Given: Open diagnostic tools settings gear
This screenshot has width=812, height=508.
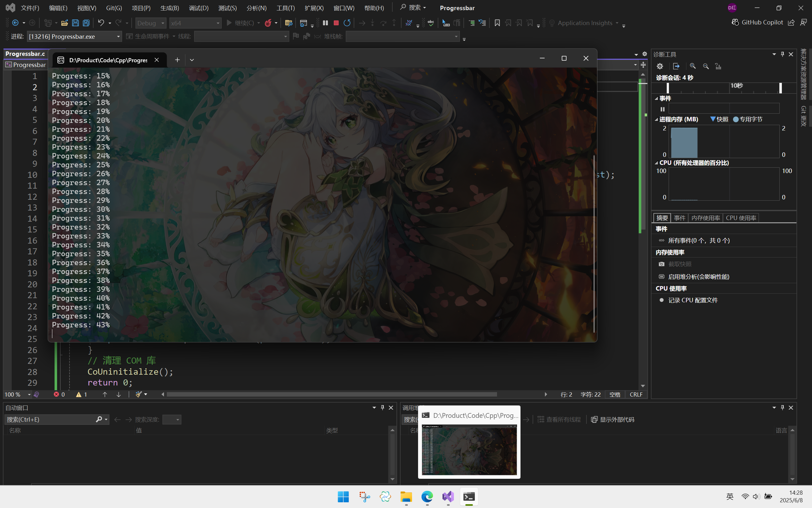Looking at the screenshot, I should click(660, 66).
